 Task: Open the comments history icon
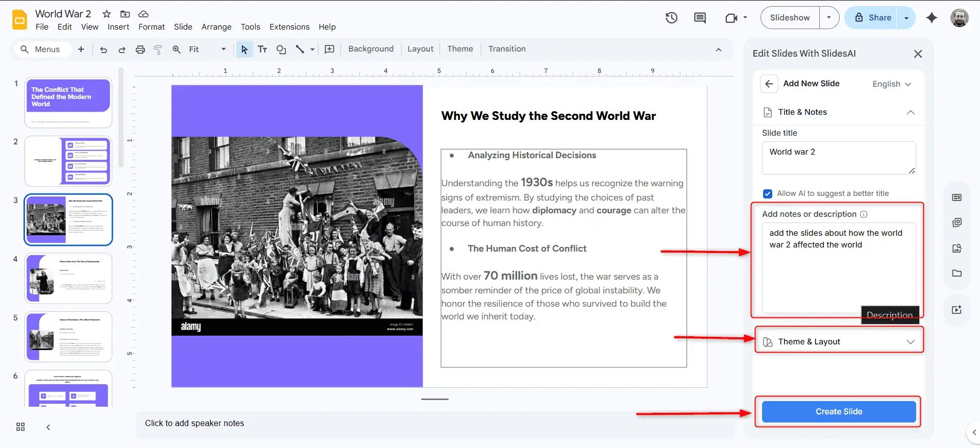coord(700,18)
